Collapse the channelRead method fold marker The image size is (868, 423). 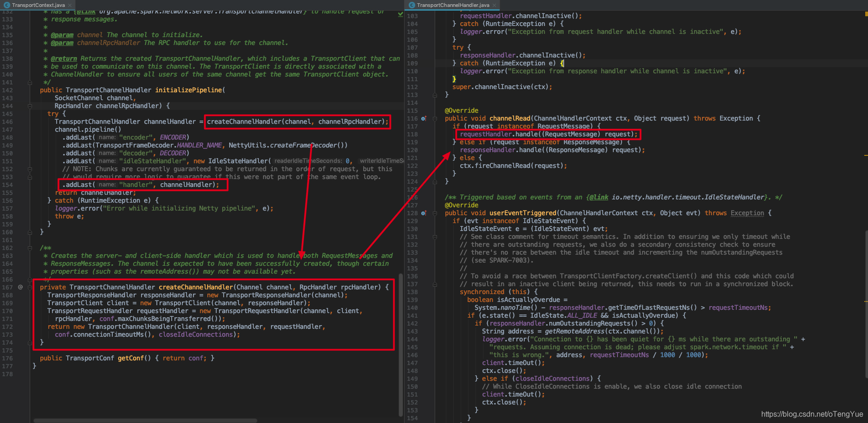tap(435, 119)
